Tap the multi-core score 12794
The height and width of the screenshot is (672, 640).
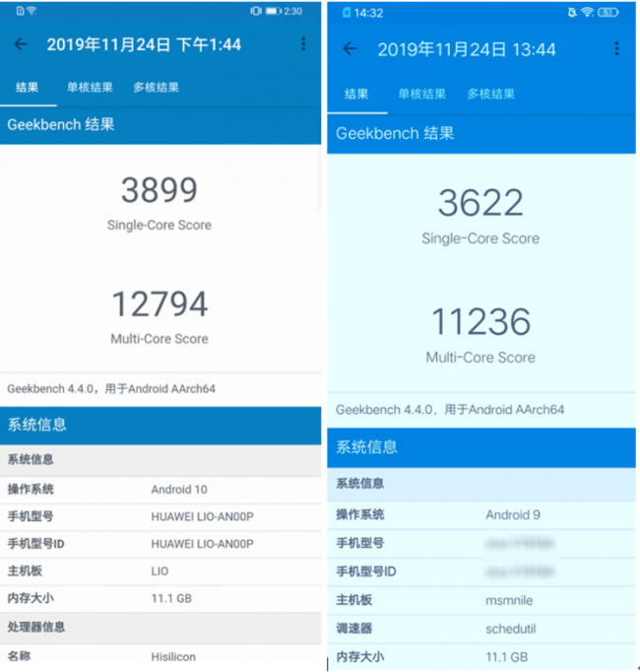click(160, 303)
